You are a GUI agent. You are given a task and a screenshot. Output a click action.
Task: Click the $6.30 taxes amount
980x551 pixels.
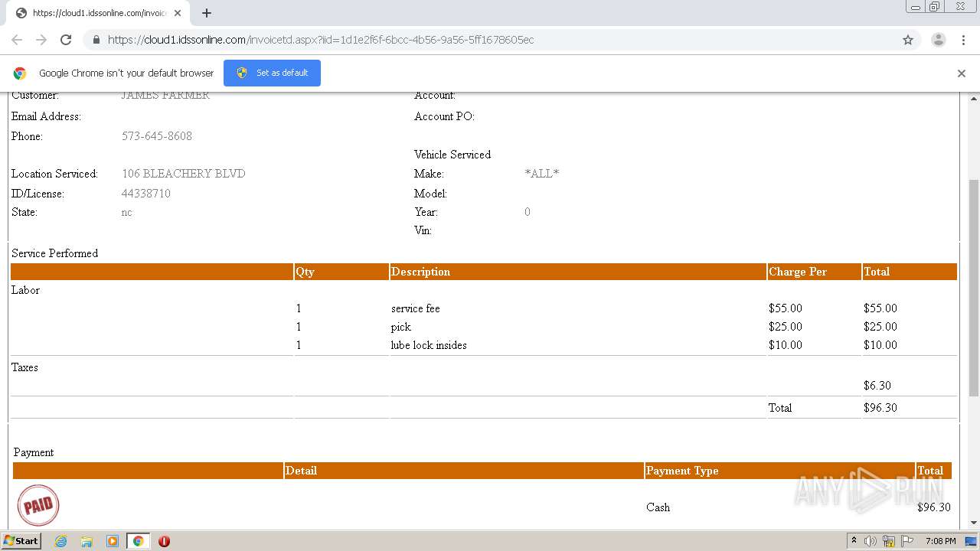click(x=877, y=386)
